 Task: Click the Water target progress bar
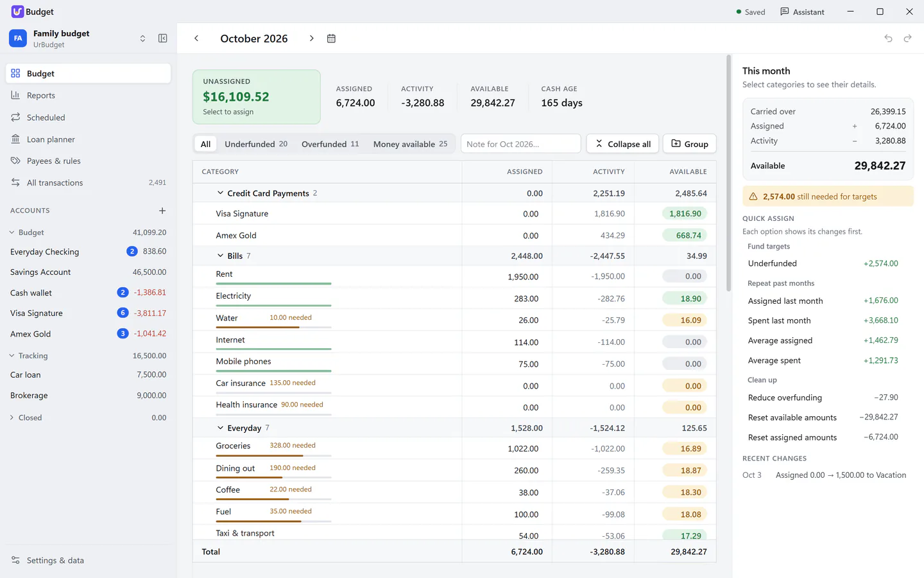273,328
